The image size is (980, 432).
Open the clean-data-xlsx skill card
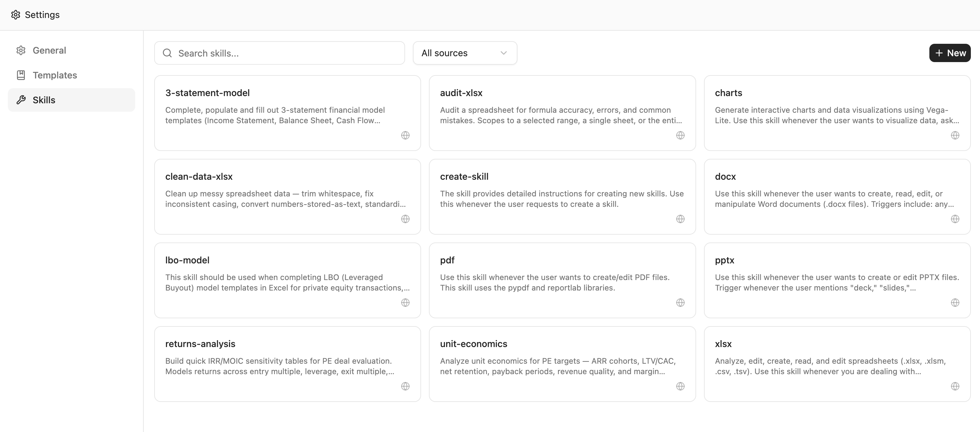point(287,196)
